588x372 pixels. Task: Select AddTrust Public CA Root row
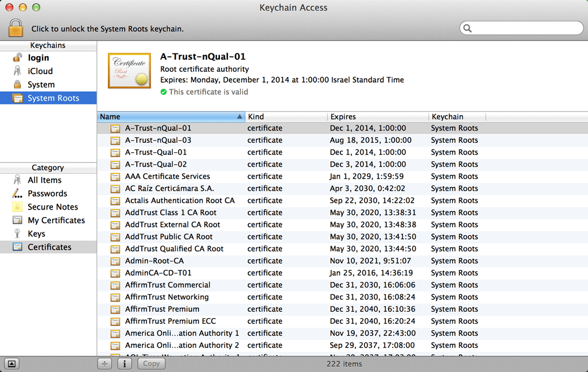342,237
